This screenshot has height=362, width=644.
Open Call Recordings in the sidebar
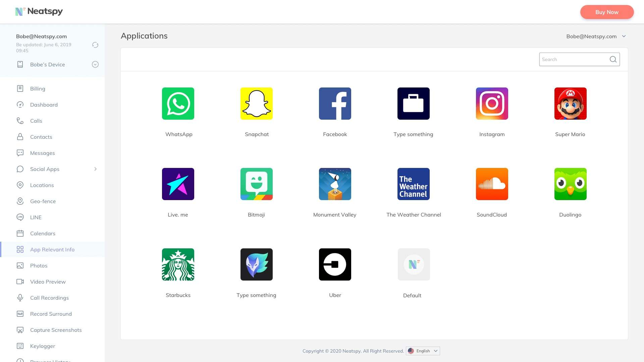click(x=49, y=298)
